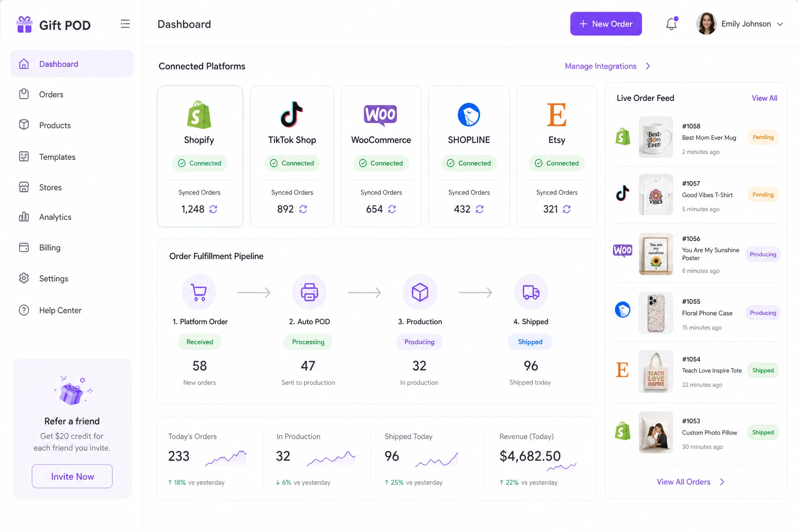Open the Floral Phone Case thumbnail

pos(655,313)
